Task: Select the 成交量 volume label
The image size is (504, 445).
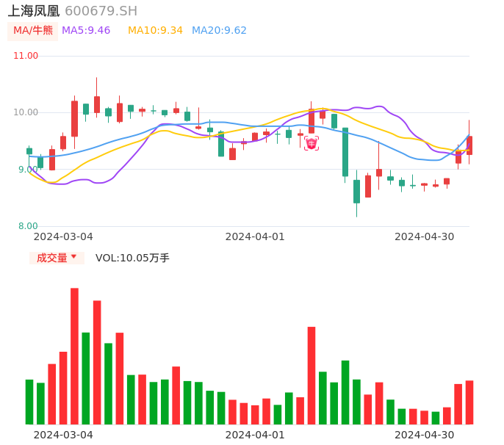Action: [51, 258]
